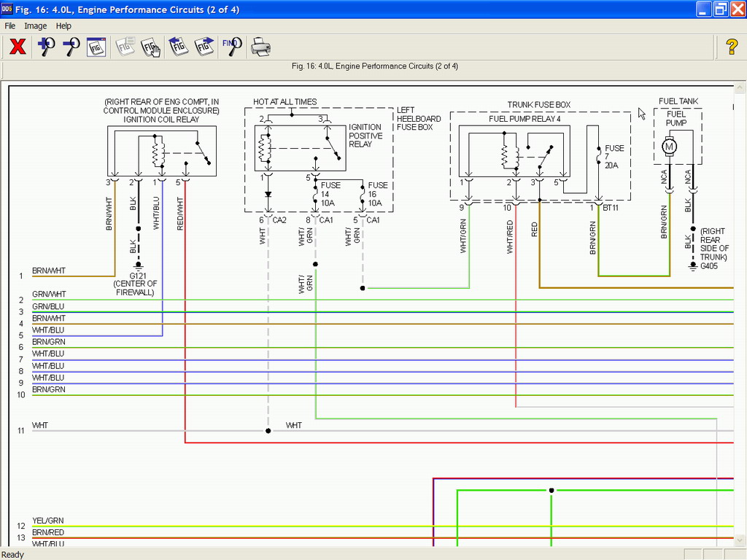Click the IGNITION COIL RELAY label
The width and height of the screenshot is (747, 560).
pyautogui.click(x=161, y=120)
